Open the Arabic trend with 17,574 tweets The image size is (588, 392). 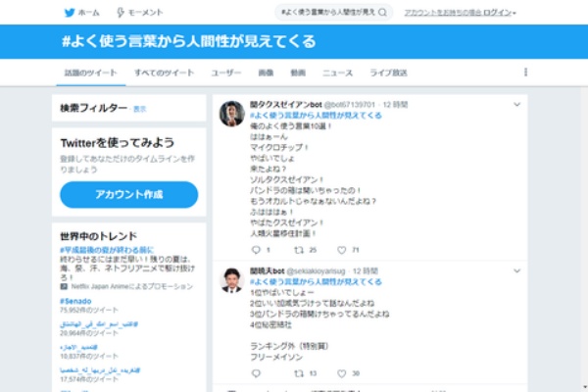pos(100,370)
